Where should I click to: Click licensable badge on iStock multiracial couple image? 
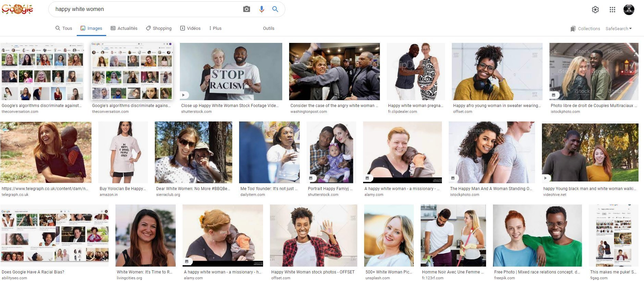tap(554, 95)
